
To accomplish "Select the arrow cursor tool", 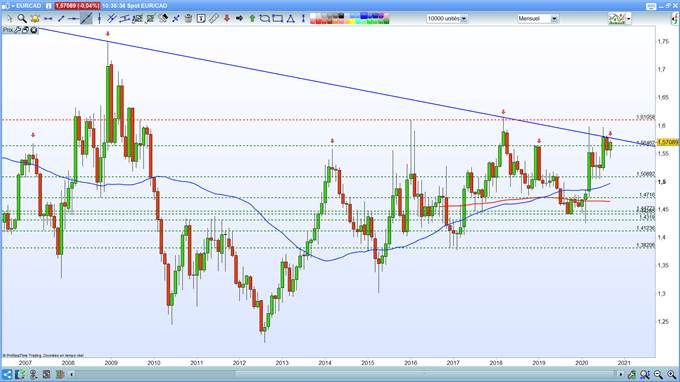I will coord(10,19).
